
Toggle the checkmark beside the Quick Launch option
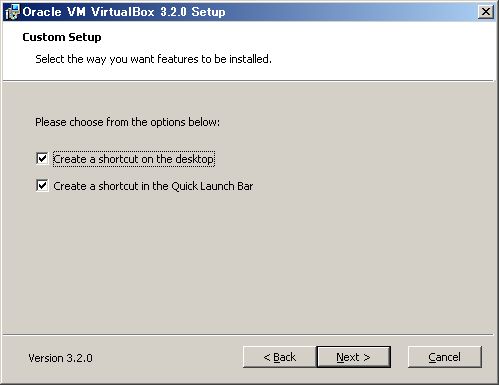[x=42, y=186]
